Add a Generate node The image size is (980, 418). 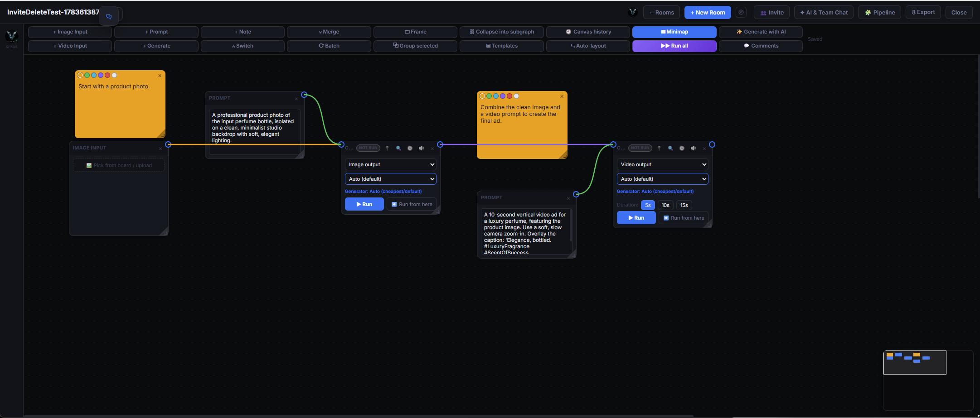click(x=156, y=46)
